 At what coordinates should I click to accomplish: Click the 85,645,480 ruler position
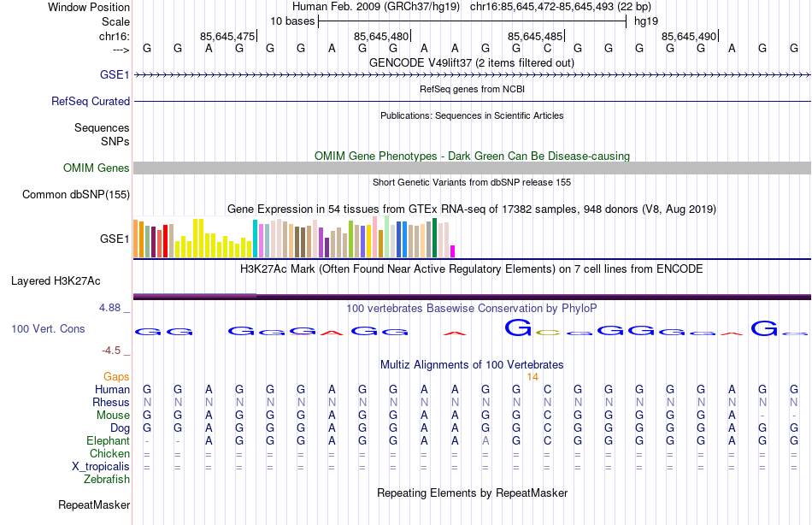coord(381,36)
